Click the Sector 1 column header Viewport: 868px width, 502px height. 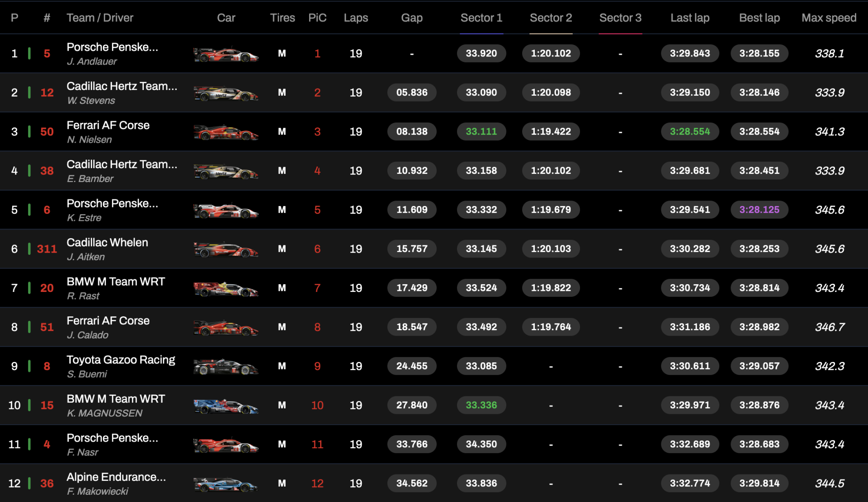pyautogui.click(x=481, y=18)
